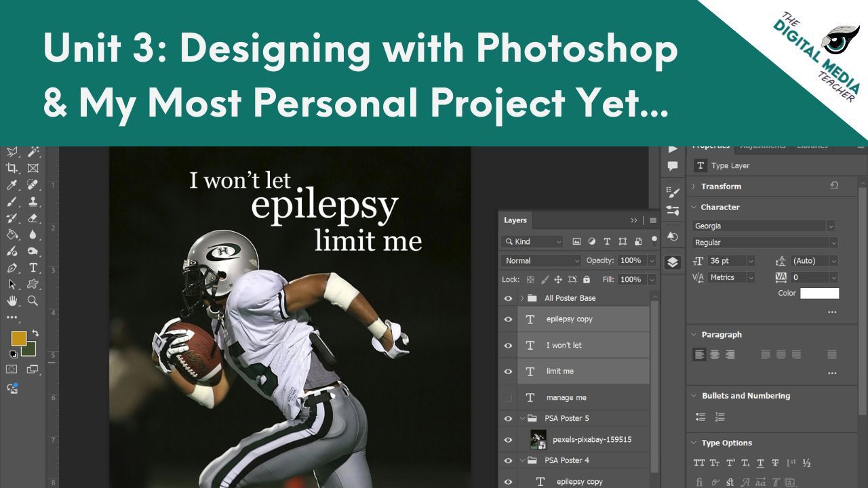
Task: Select the Spot Healing Brush tool
Action: (x=33, y=184)
